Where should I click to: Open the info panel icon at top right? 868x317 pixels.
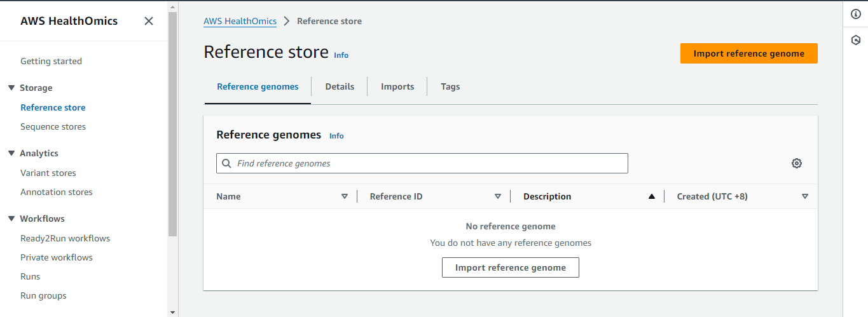[x=856, y=15]
